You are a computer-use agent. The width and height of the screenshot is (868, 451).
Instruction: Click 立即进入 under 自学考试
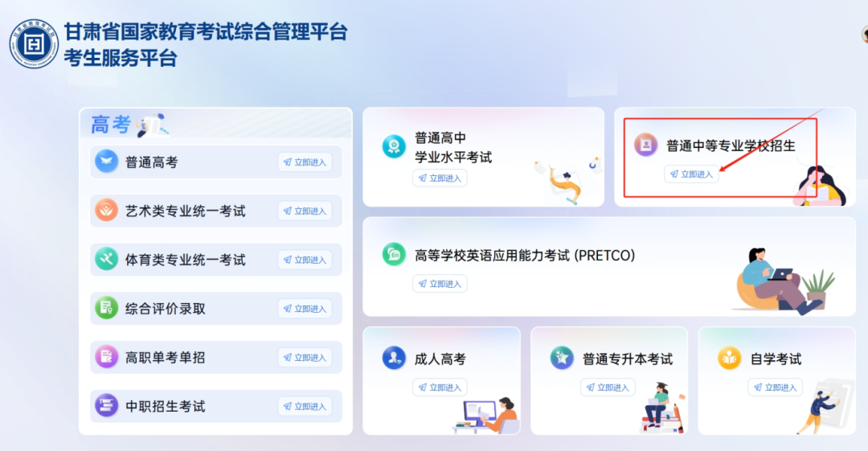(x=775, y=387)
